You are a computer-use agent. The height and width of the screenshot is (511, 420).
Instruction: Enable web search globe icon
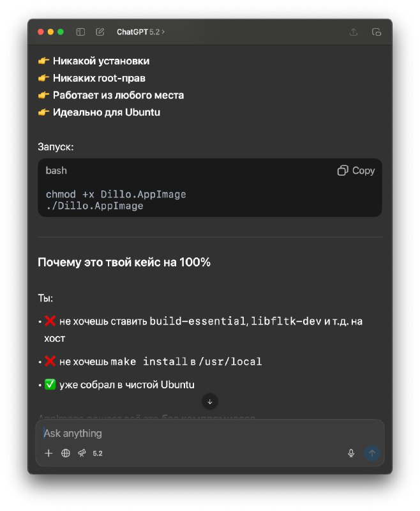[66, 453]
